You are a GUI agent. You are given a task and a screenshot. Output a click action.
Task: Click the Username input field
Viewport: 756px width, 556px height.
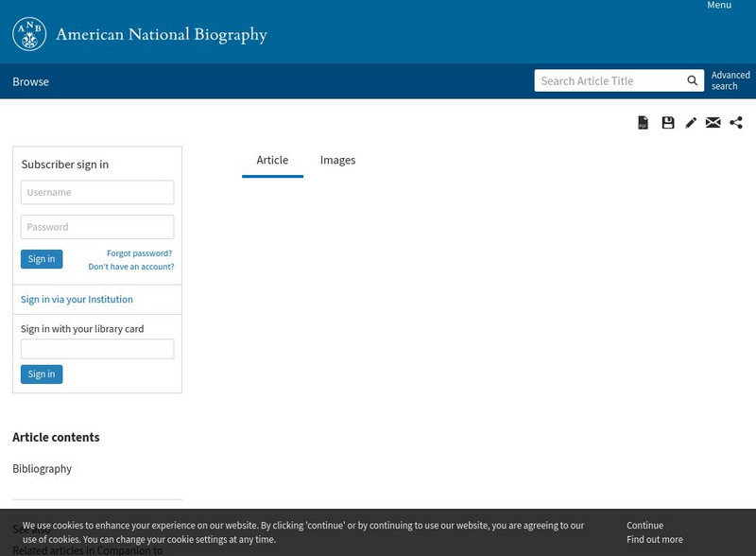click(x=97, y=192)
